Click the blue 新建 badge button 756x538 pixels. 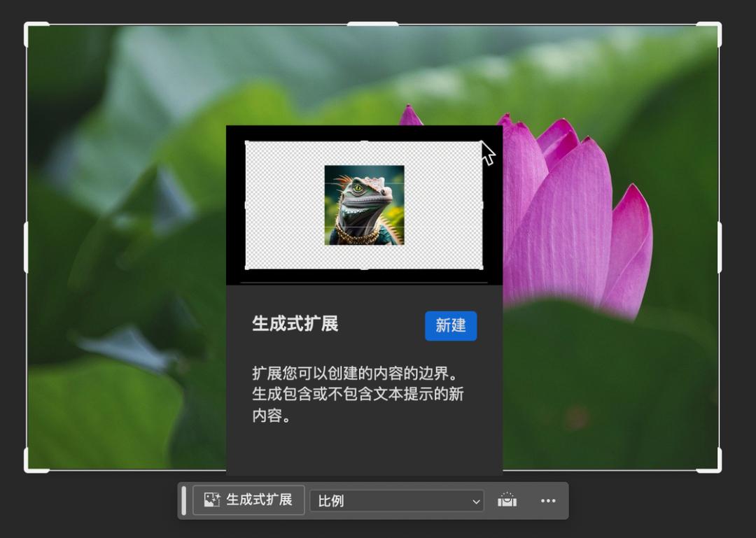click(x=451, y=326)
